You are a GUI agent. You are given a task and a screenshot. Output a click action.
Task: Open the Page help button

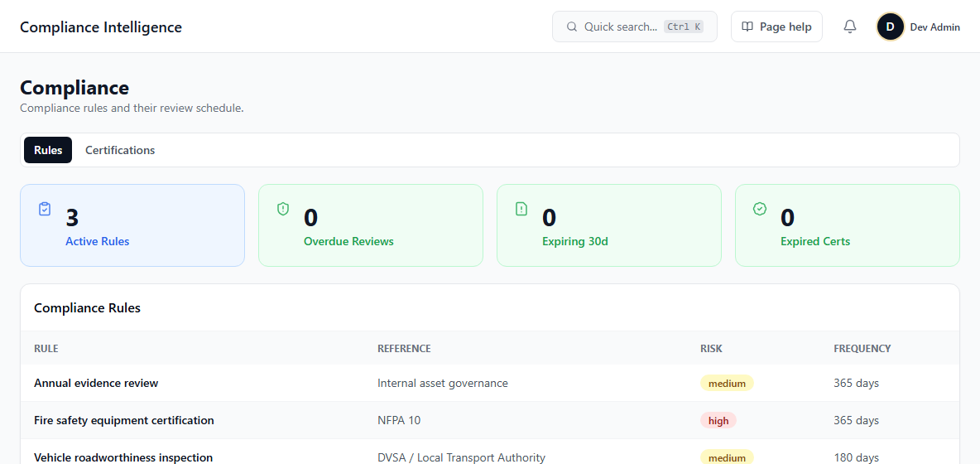[776, 27]
